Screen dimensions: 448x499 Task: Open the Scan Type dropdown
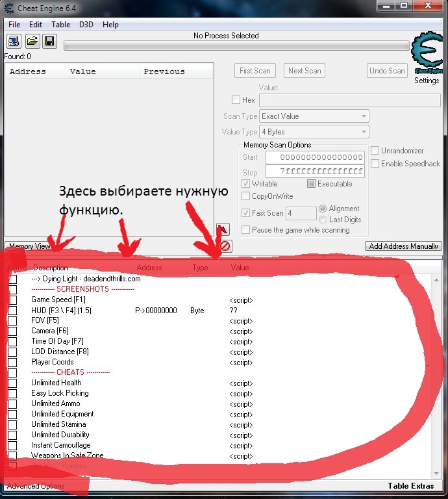point(314,116)
